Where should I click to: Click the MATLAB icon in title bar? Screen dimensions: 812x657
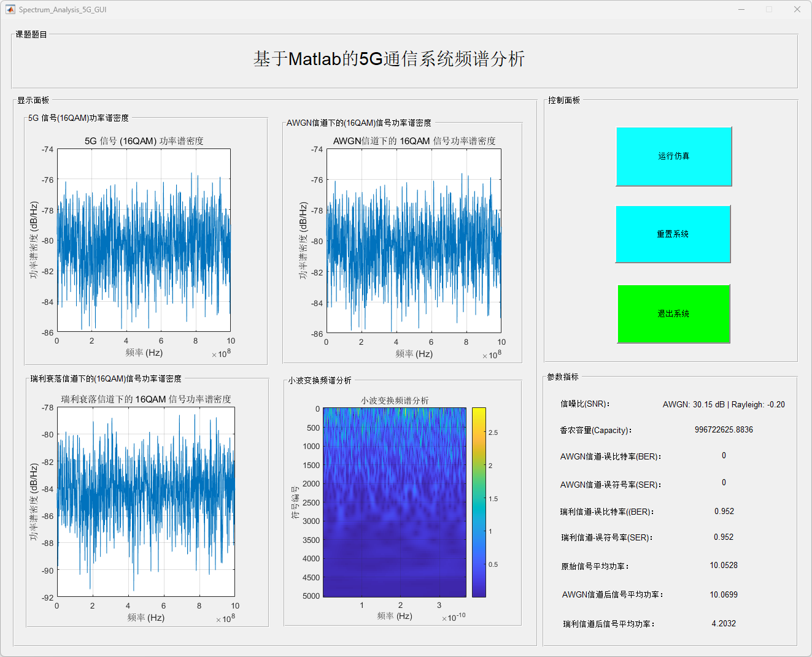[10, 9]
